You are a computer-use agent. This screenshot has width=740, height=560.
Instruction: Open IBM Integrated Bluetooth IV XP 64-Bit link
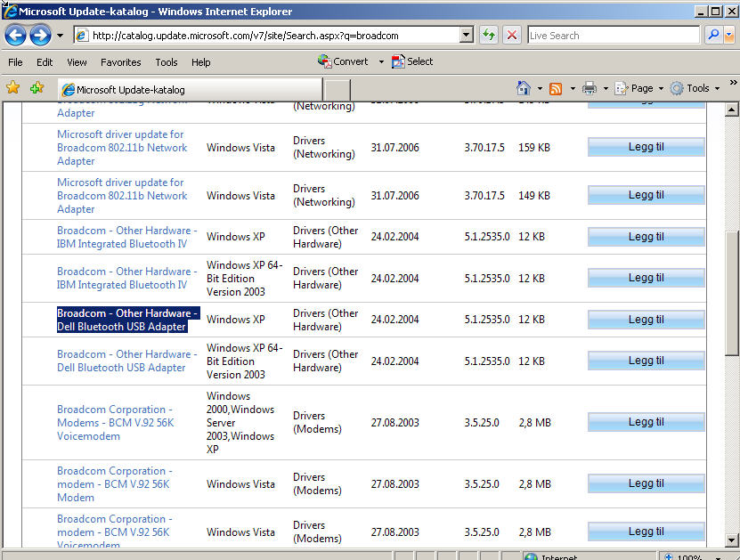(x=127, y=278)
